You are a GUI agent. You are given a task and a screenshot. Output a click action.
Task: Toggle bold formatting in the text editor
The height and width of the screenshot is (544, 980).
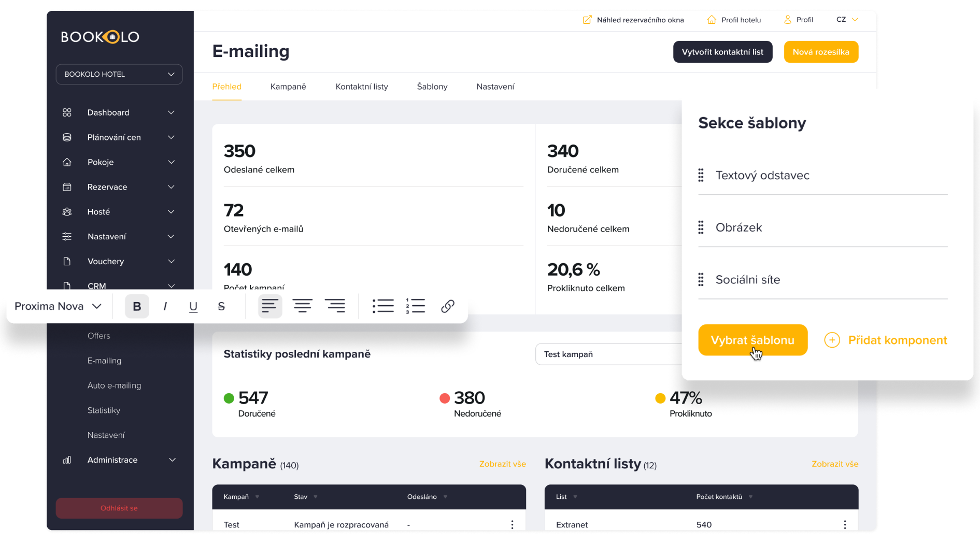[x=136, y=306]
